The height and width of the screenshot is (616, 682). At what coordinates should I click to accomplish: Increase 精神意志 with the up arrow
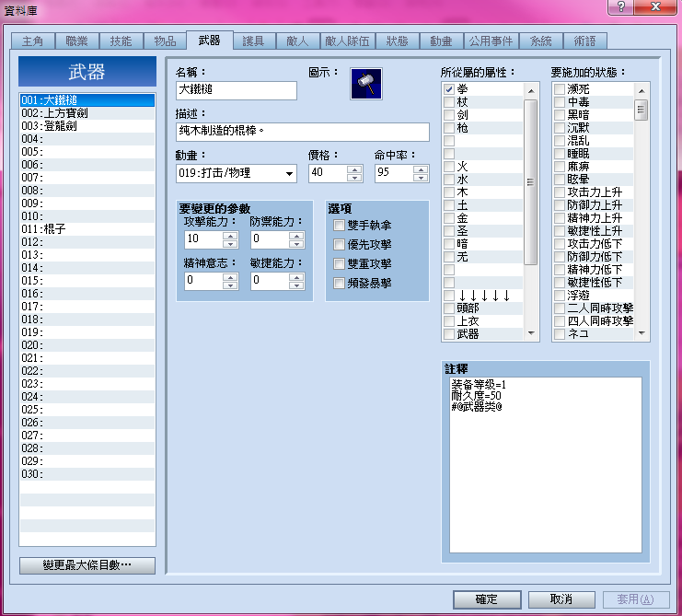tap(230, 277)
